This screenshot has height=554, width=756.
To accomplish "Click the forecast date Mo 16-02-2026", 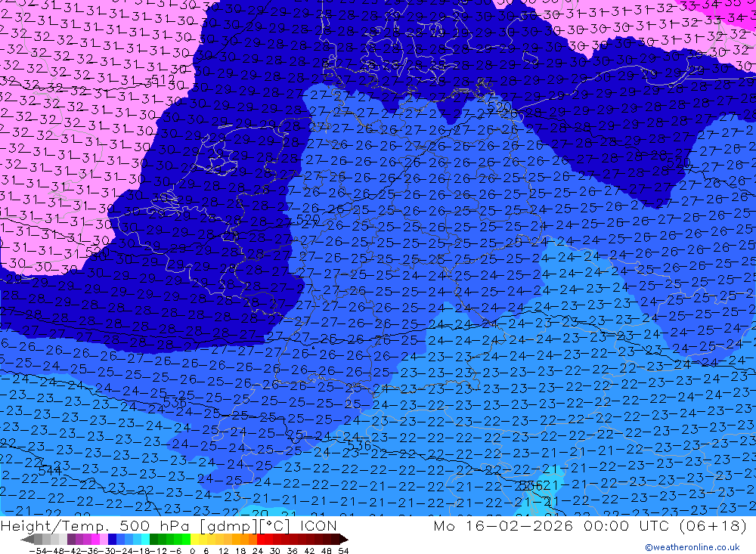I will click(x=503, y=525).
